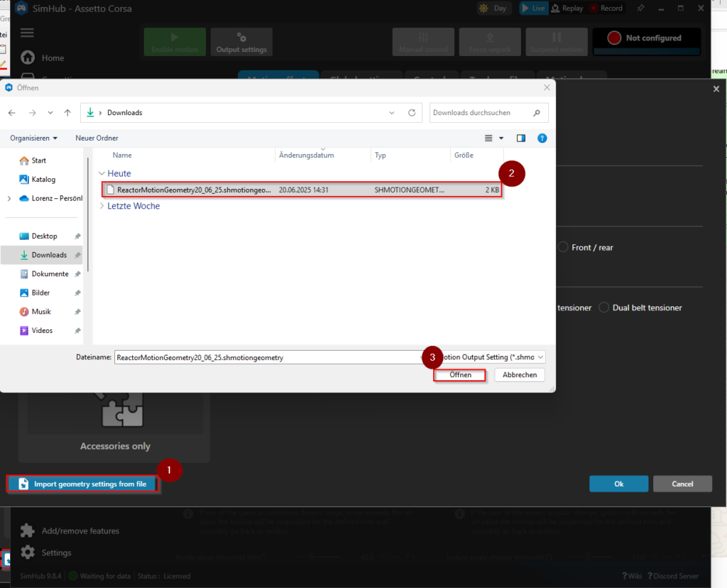Open the Wiki link
Image resolution: width=727 pixels, height=588 pixels.
point(631,576)
